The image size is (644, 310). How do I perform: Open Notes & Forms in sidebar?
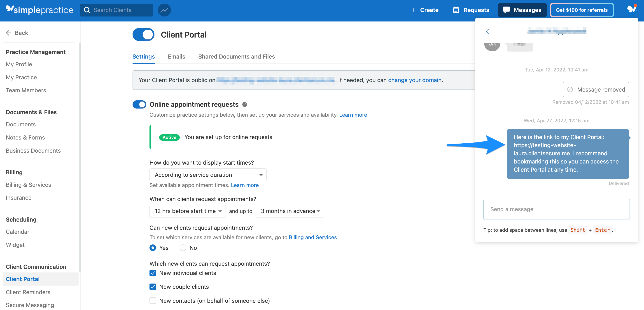[x=26, y=137]
